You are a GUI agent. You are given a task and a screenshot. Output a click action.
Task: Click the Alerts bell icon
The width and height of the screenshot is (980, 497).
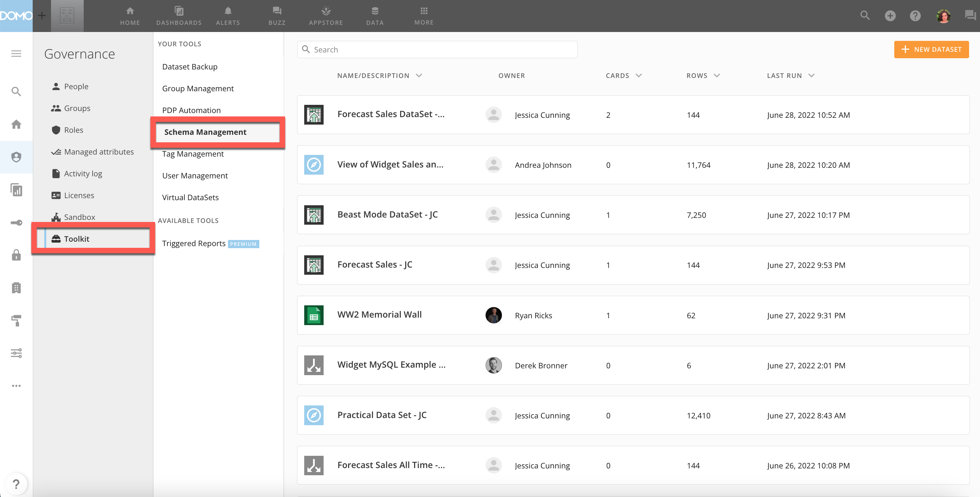[x=228, y=11]
